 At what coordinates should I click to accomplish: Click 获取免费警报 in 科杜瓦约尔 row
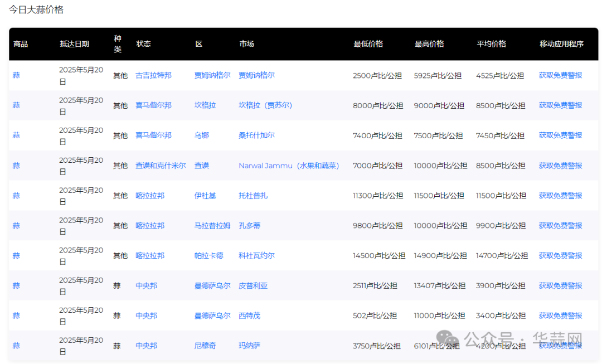[560, 255]
